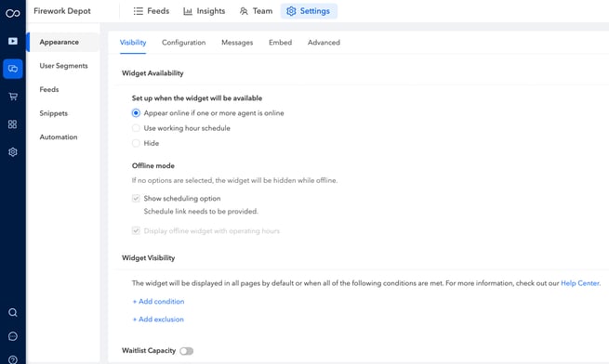Open the video player sidebar icon
Image resolution: width=609 pixels, height=364 pixels.
click(13, 41)
